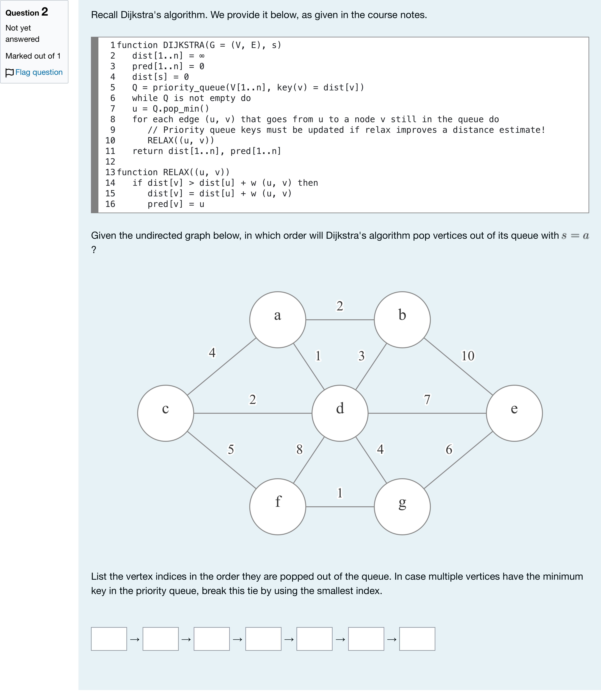Click the function DIJKSTRA code line
Screen dimensions: 601x700
pos(199,45)
